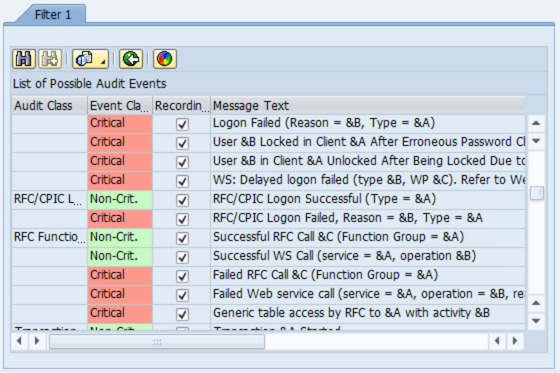
Task: Click the left scroll-right arrow of horizontal scrollbar
Action: [37, 341]
